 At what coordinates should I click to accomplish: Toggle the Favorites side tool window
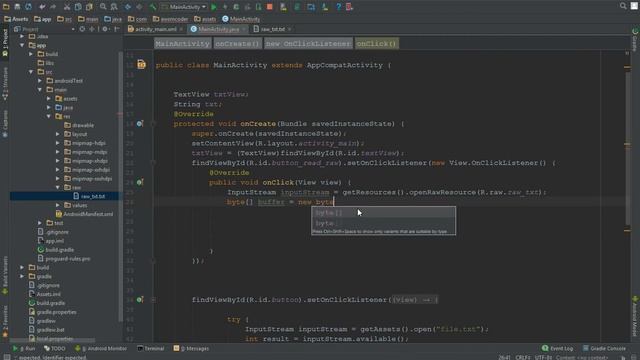5,322
